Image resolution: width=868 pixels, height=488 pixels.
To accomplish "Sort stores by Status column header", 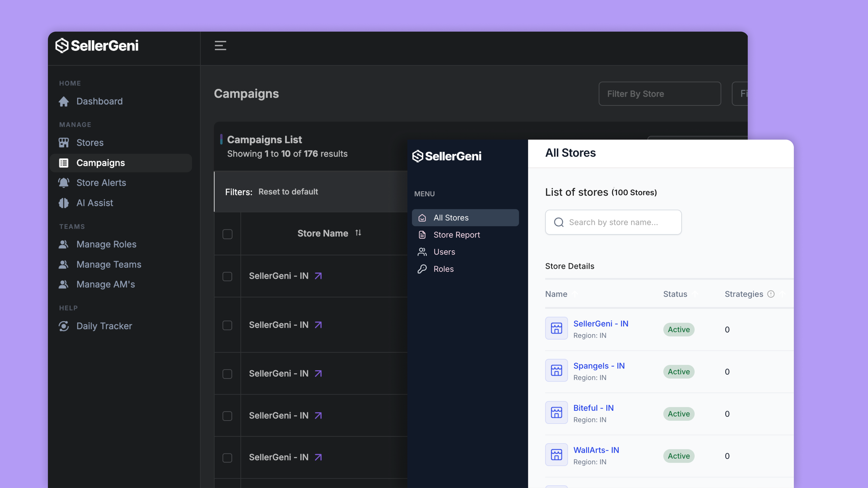I will (675, 294).
